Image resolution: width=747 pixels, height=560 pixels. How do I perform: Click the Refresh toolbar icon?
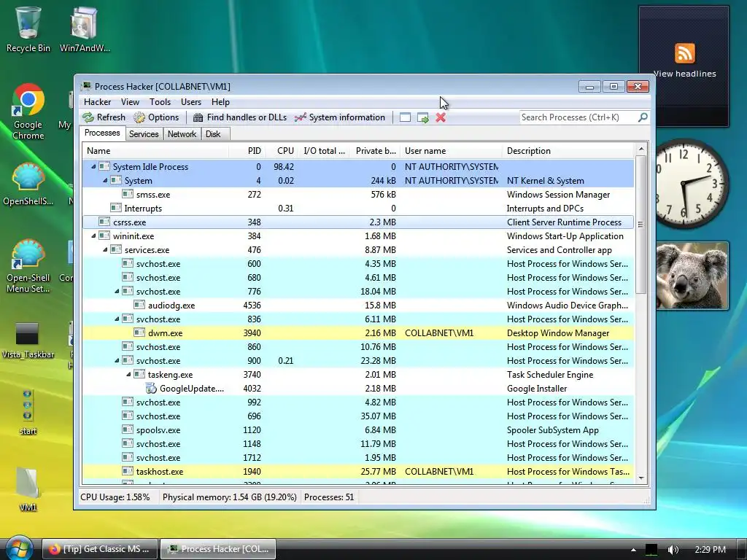pyautogui.click(x=88, y=117)
